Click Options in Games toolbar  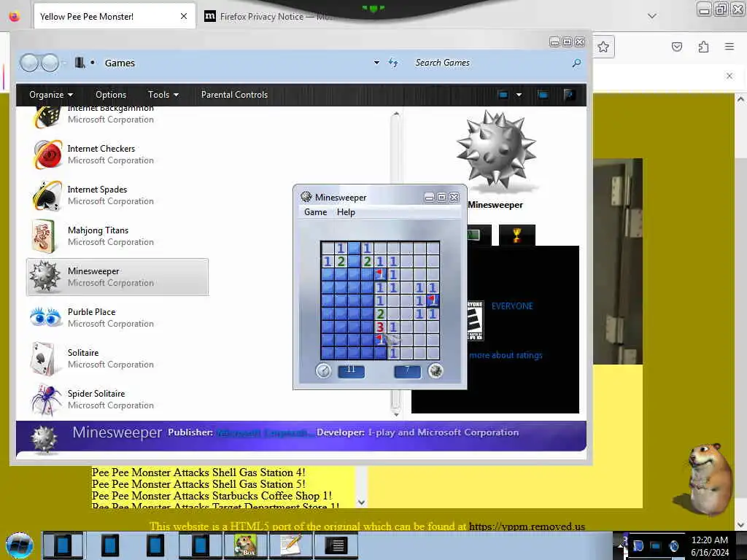(x=111, y=95)
